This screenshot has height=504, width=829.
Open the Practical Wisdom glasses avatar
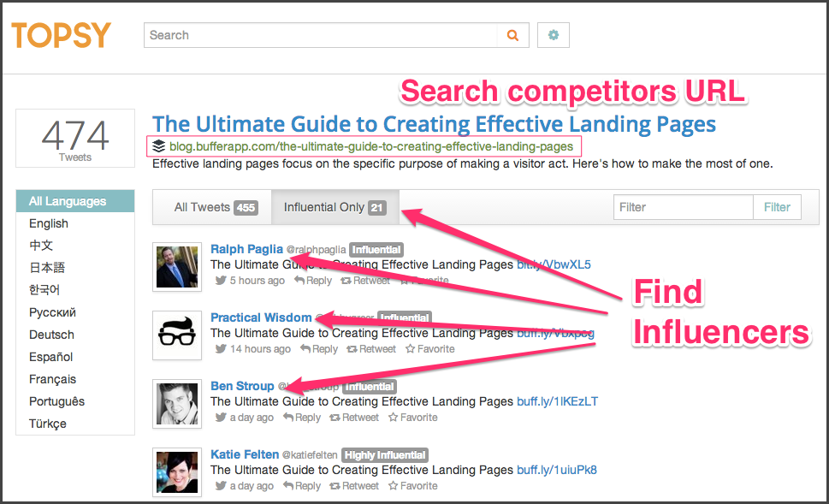click(177, 335)
